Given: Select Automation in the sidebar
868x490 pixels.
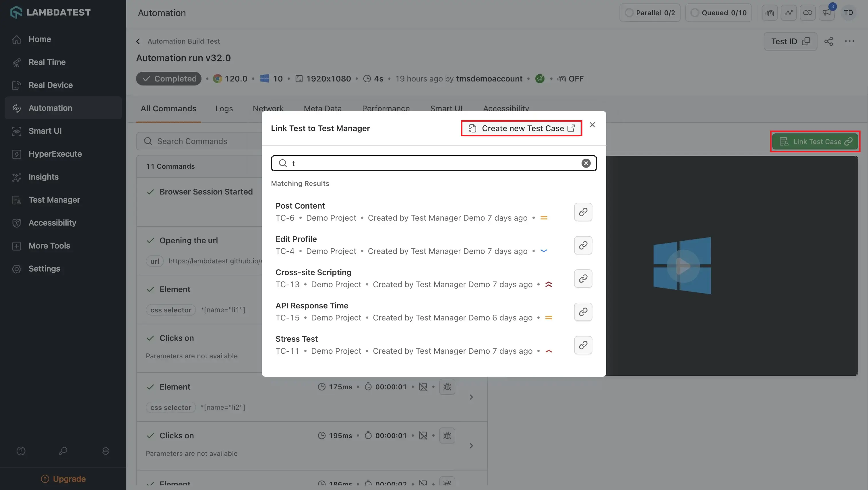Looking at the screenshot, I should (x=63, y=108).
